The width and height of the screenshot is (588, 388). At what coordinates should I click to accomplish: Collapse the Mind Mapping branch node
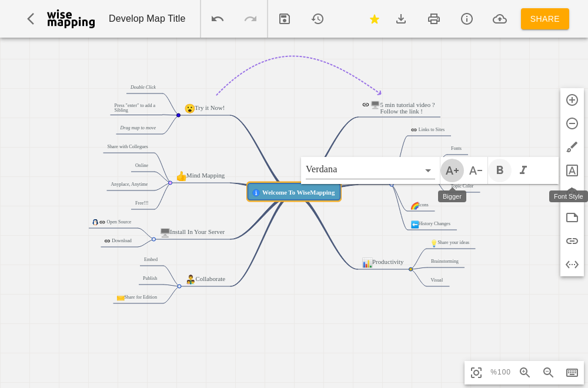171,183
